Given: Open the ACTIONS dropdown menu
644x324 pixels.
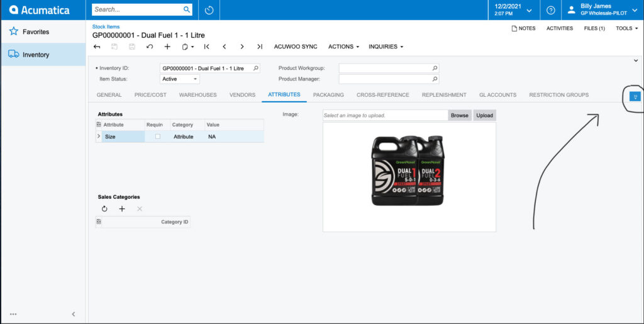Looking at the screenshot, I should click(x=344, y=47).
